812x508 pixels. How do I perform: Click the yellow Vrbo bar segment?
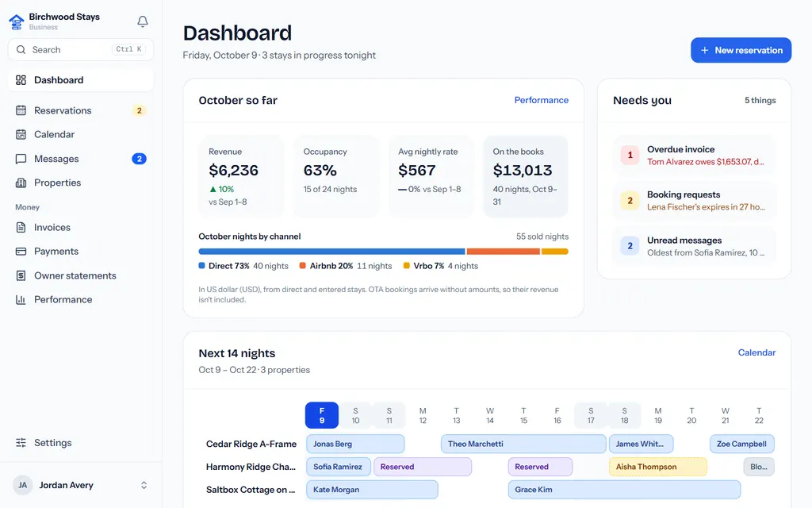[x=554, y=252]
